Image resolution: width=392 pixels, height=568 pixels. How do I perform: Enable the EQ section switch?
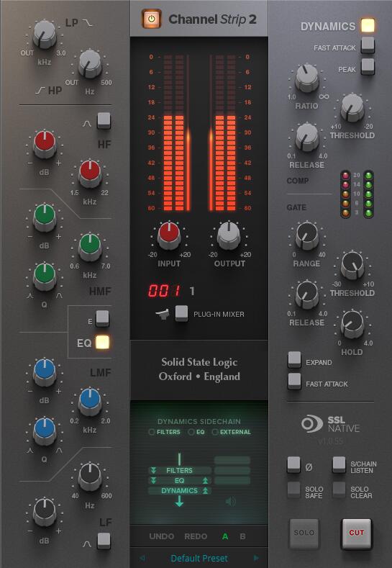point(102,343)
